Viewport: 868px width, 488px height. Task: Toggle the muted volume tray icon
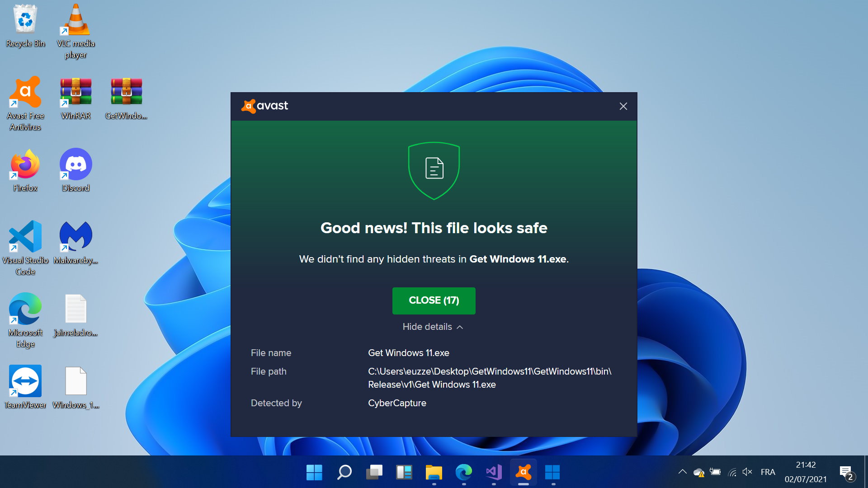click(747, 472)
